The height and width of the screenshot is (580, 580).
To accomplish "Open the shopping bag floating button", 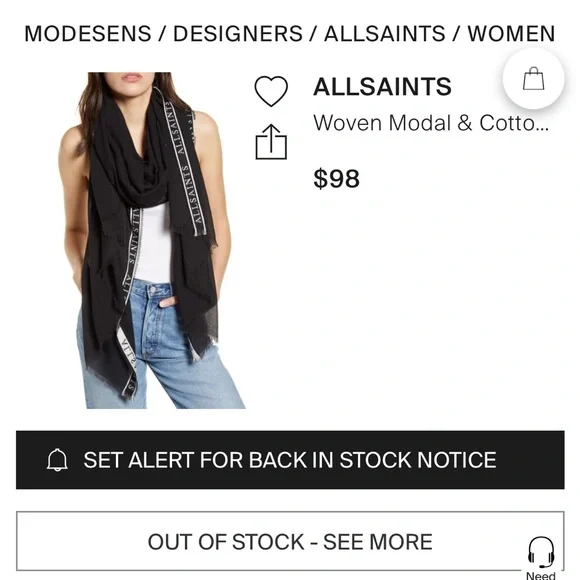I will [533, 78].
